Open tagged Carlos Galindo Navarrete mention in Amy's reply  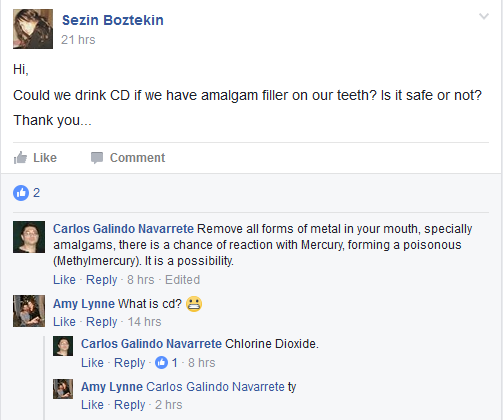click(215, 387)
